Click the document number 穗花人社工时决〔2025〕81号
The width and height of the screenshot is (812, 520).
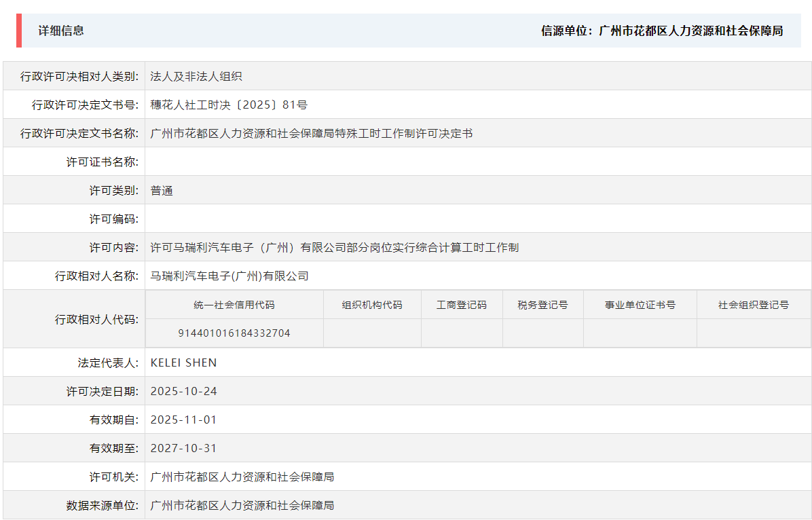click(x=224, y=105)
